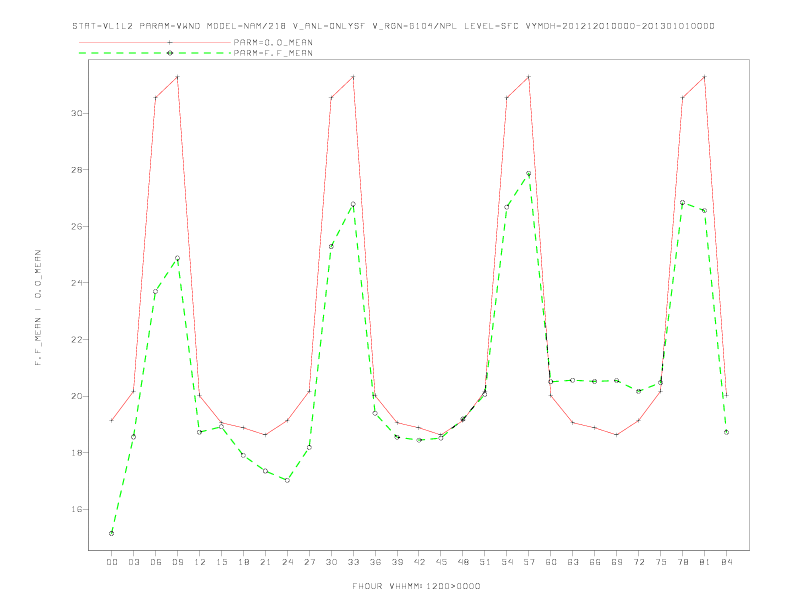Click the x-axis tick label 30
The width and height of the screenshot is (792, 612).
click(x=331, y=562)
